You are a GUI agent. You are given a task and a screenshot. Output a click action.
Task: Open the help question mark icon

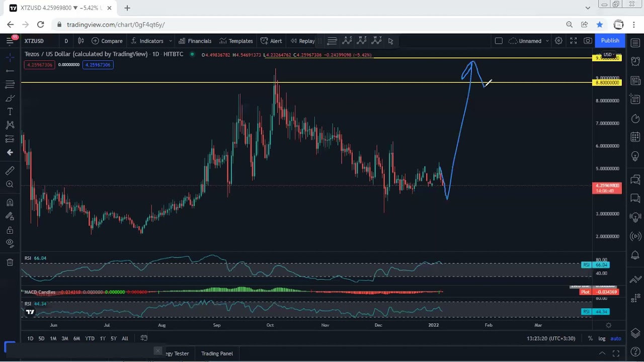(635, 351)
